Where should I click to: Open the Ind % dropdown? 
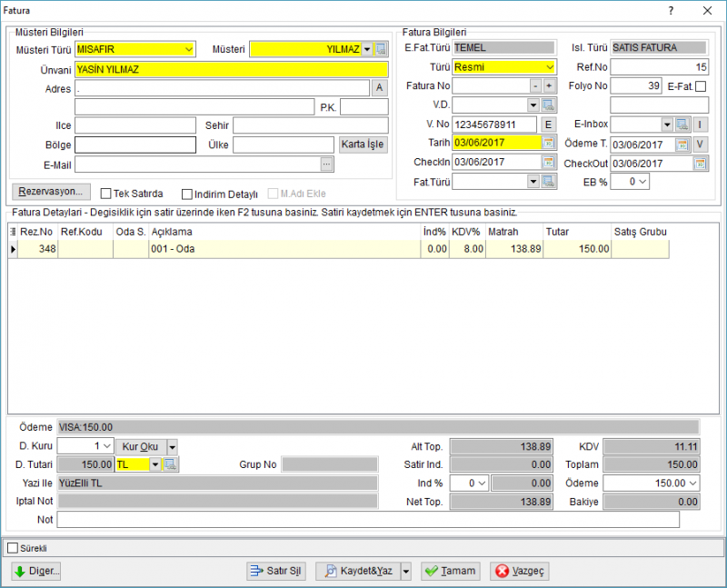tap(482, 483)
